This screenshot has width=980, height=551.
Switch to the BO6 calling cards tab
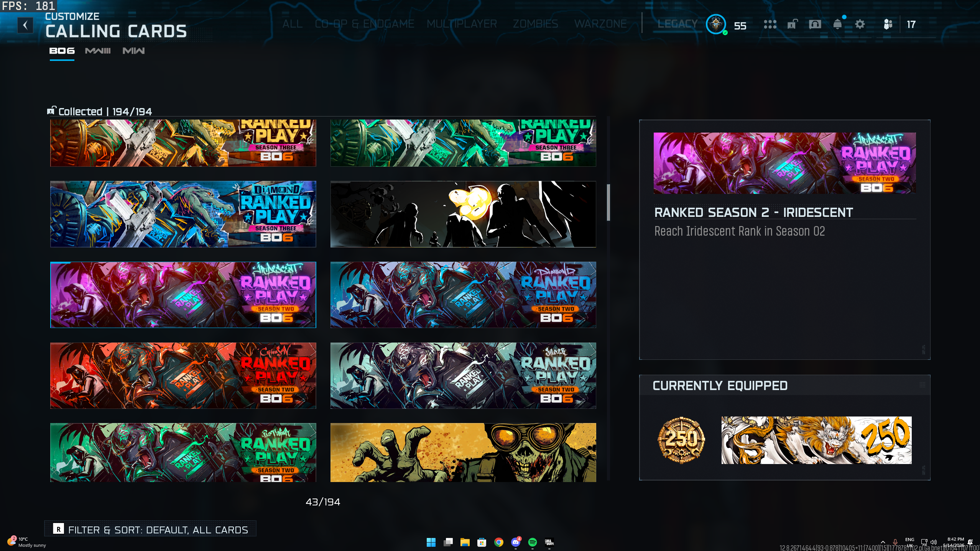[62, 51]
